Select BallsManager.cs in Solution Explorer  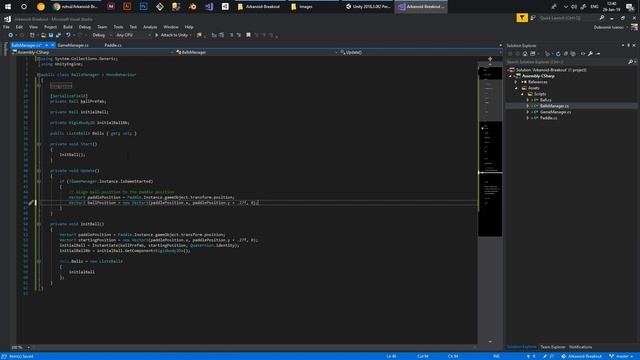(554, 106)
